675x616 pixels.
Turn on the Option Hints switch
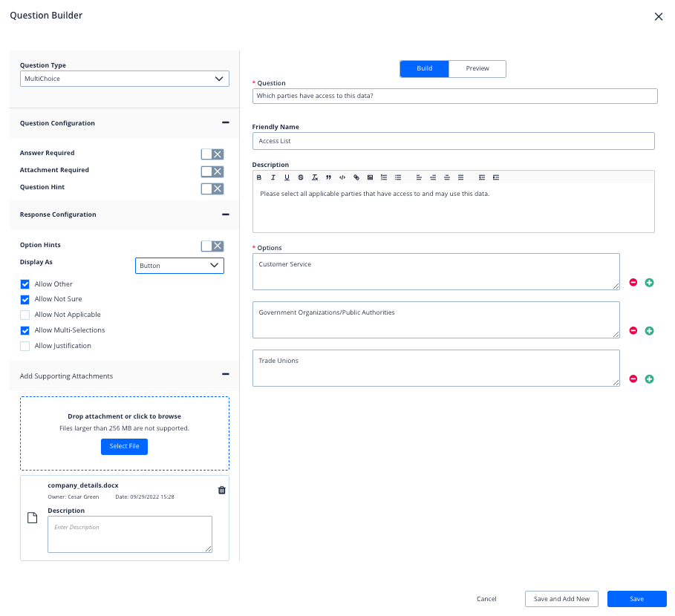[x=212, y=246]
